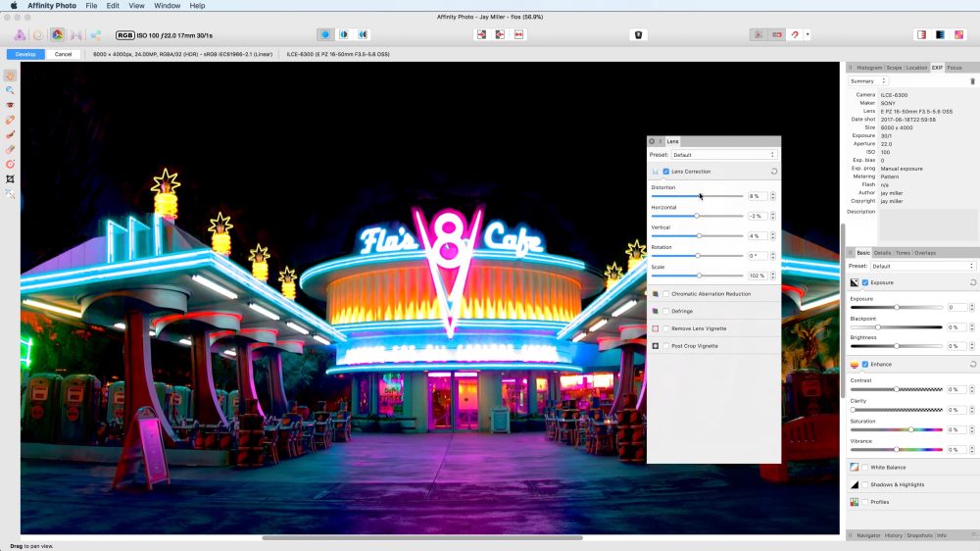The image size is (980, 551).
Task: Uncheck the Exposure section checkbox
Action: tap(865, 282)
